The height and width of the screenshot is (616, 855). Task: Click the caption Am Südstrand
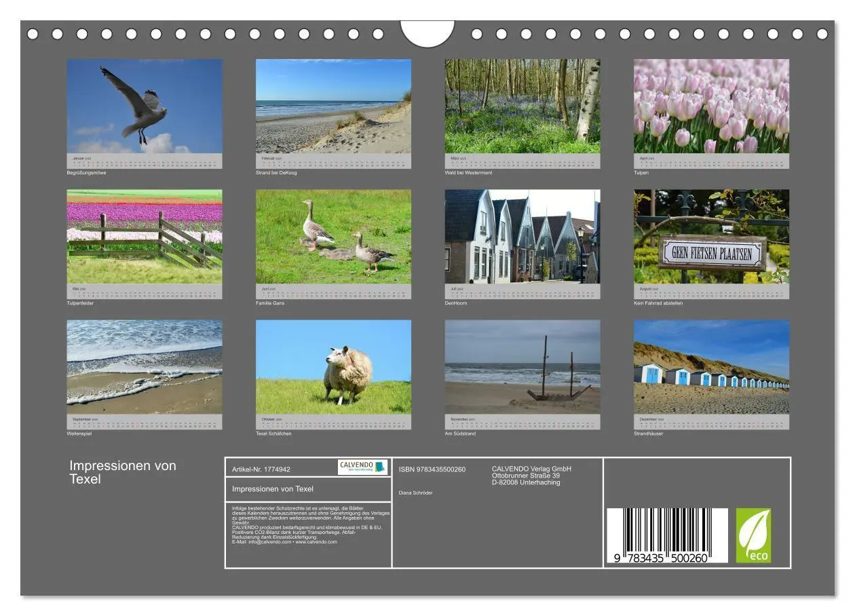click(x=461, y=434)
